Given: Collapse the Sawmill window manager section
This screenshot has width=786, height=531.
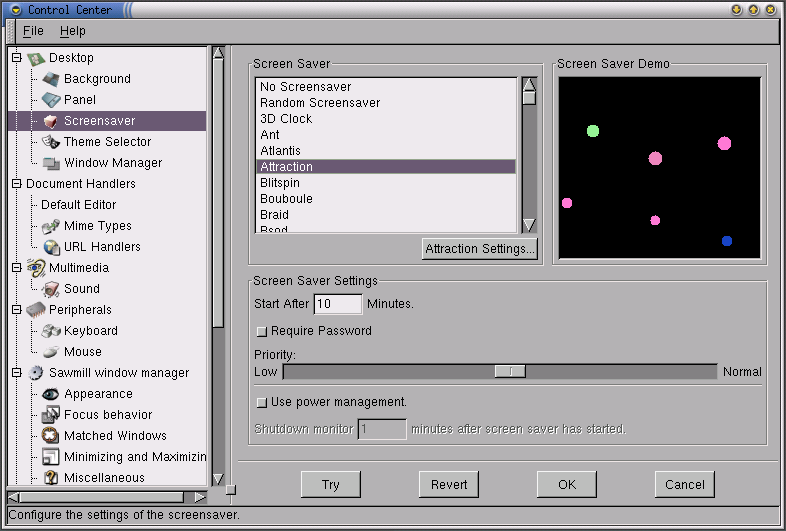Looking at the screenshot, I should point(16,373).
